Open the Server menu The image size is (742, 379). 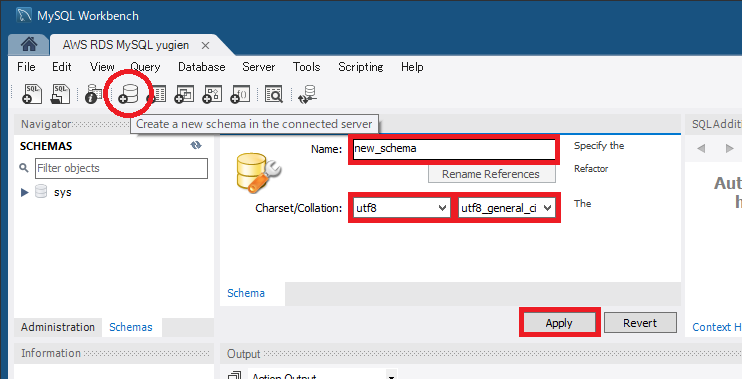click(259, 67)
